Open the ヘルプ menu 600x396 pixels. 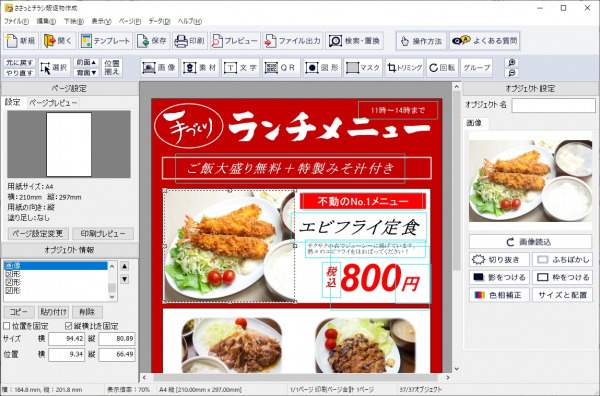pos(190,21)
